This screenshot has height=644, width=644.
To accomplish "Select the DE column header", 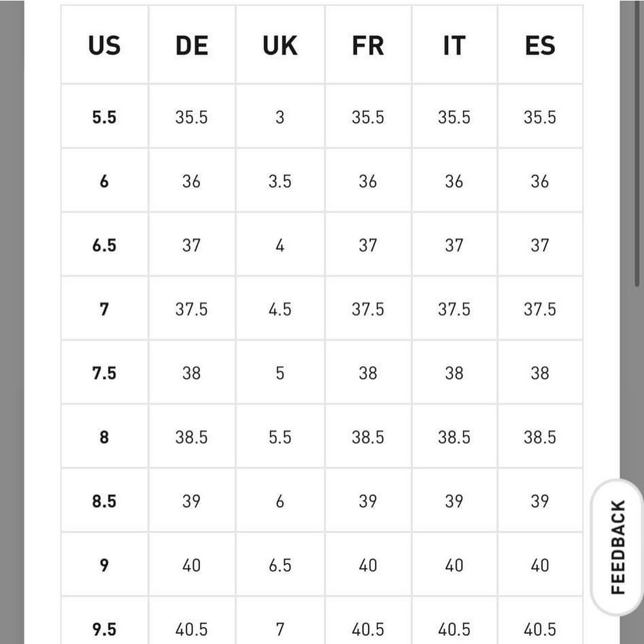I will pos(192,46).
